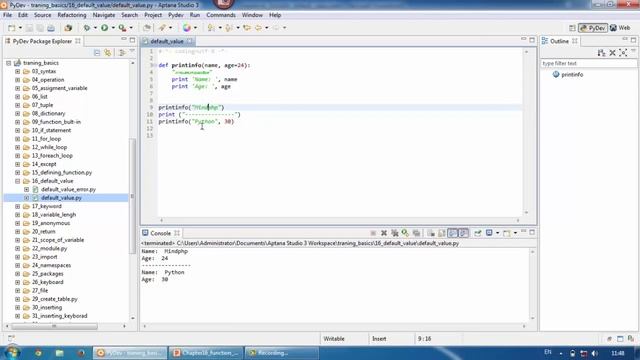This screenshot has height=360, width=640.
Task: Select the 21_scope_of_variable folder
Action: 58,240
